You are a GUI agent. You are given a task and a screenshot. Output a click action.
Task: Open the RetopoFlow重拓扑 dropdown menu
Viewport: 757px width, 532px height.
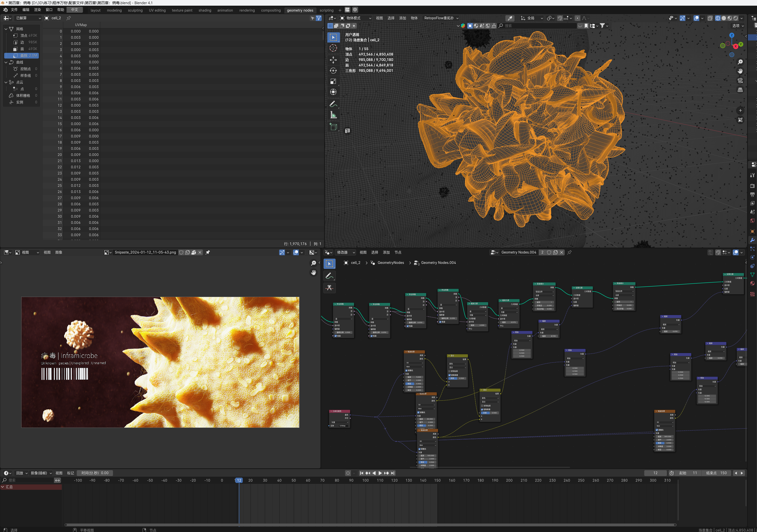point(441,18)
